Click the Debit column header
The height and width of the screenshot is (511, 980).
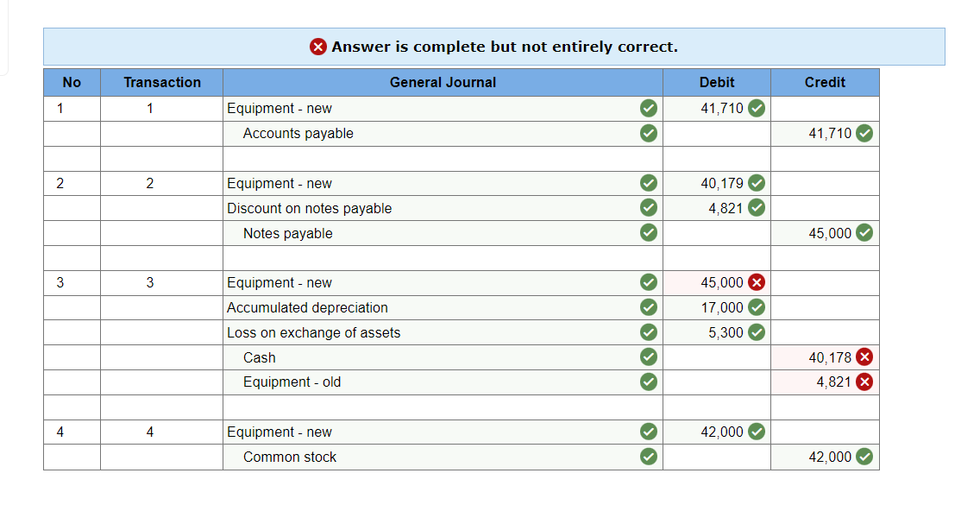717,83
